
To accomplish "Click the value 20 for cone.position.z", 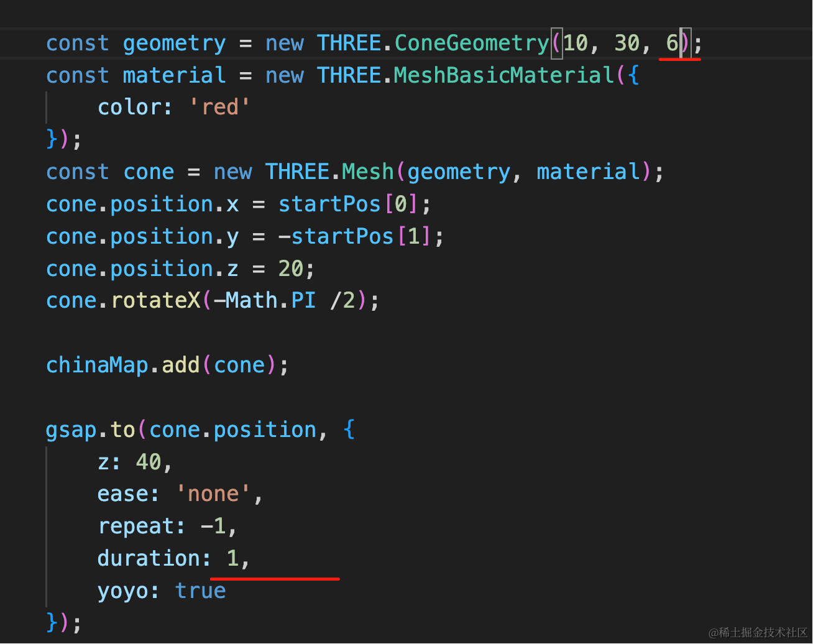I will point(290,269).
